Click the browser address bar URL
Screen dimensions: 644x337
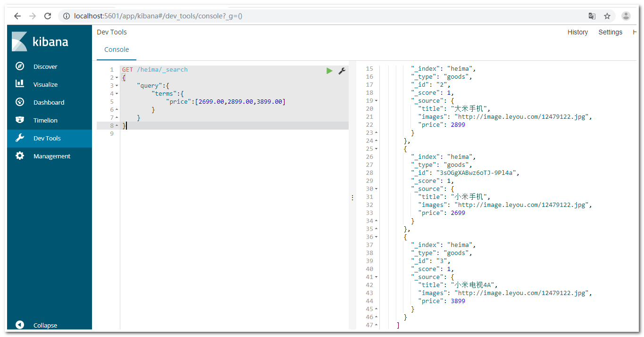coord(158,16)
